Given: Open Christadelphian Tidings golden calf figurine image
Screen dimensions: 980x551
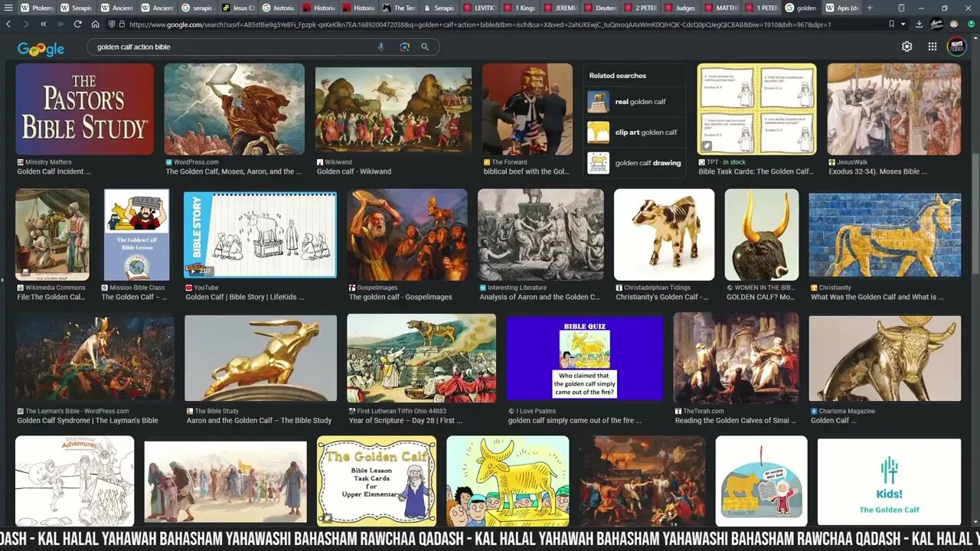Looking at the screenshot, I should [x=664, y=234].
